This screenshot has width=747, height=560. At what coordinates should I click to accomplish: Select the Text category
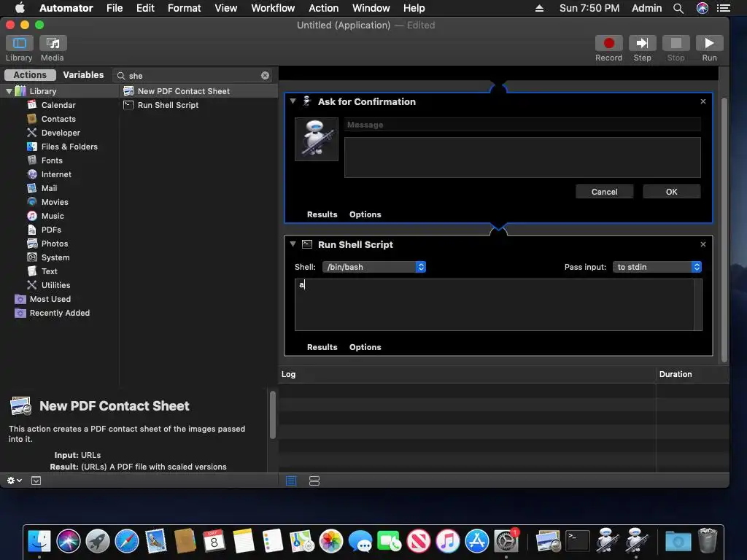coord(49,271)
